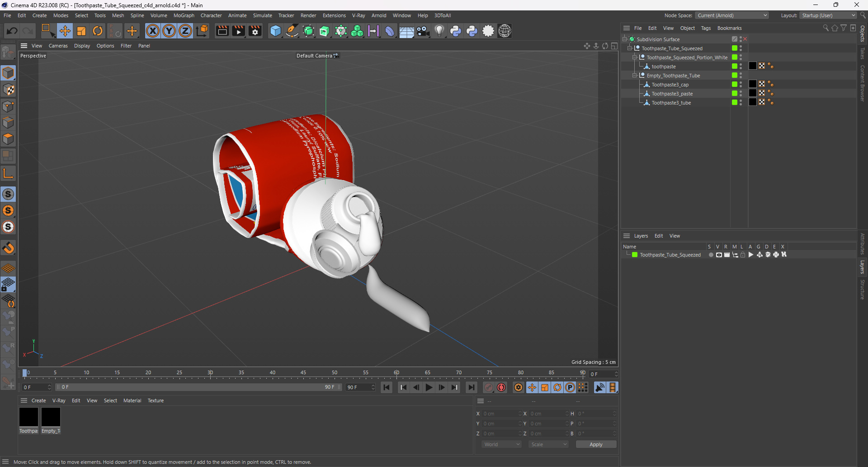Open Edit Render Settings icon
868x467 pixels.
point(255,31)
